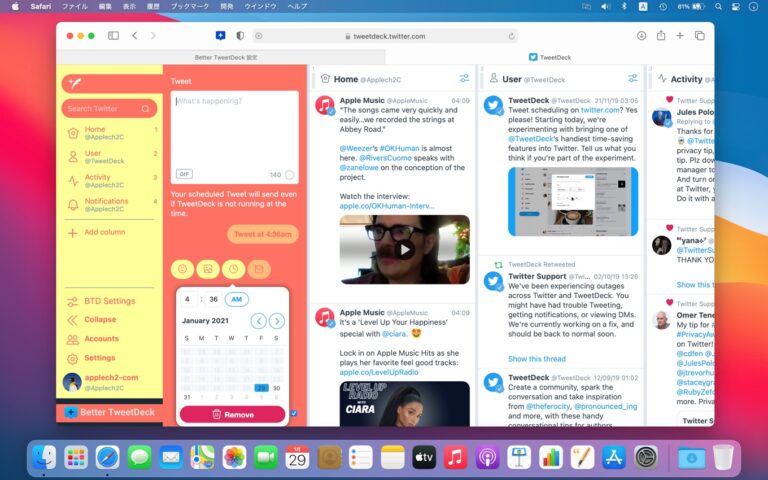The width and height of the screenshot is (768, 480).
Task: Select day 31 in the calendar
Action: [187, 397]
